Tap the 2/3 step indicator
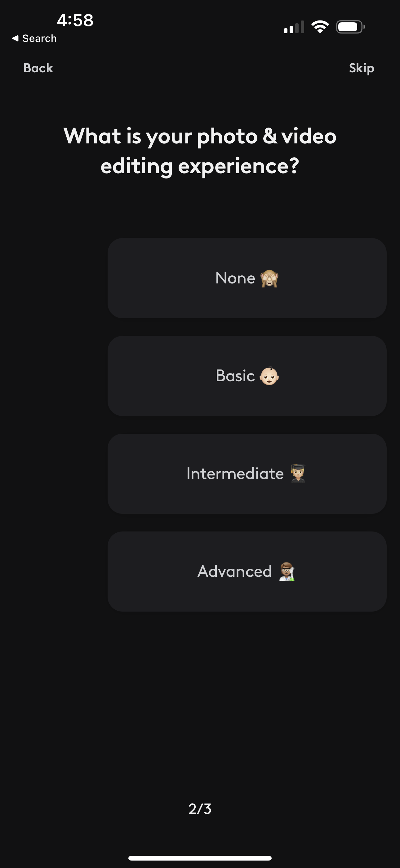Screen dimensions: 400x868 coord(200,809)
